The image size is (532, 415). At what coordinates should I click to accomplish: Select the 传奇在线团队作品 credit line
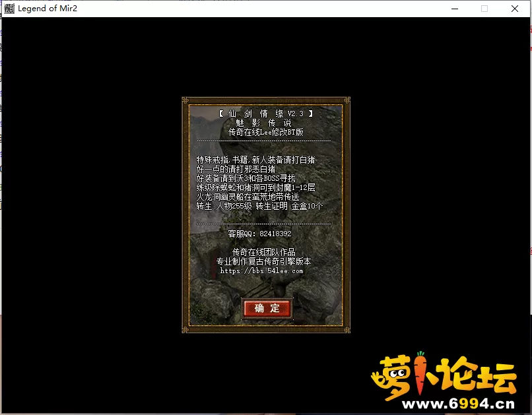[x=263, y=252]
